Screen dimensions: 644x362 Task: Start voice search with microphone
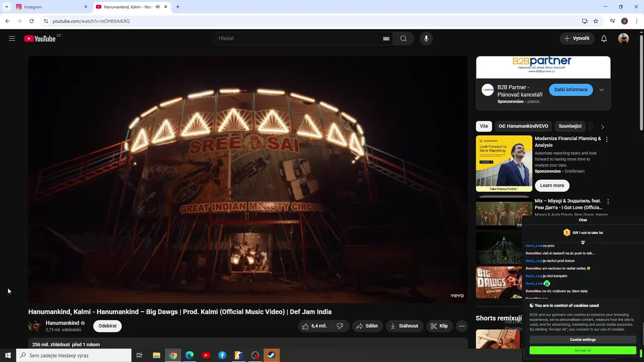point(426,39)
